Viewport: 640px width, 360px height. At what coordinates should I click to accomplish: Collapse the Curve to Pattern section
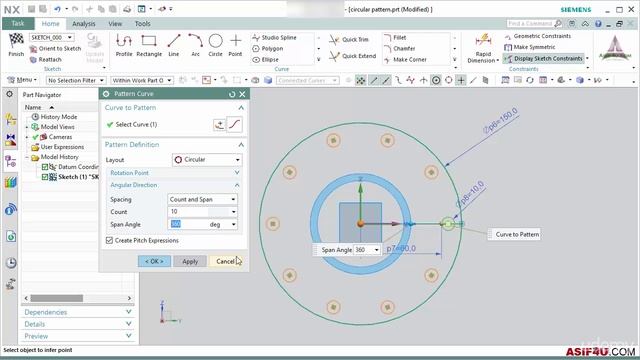pyautogui.click(x=241, y=108)
